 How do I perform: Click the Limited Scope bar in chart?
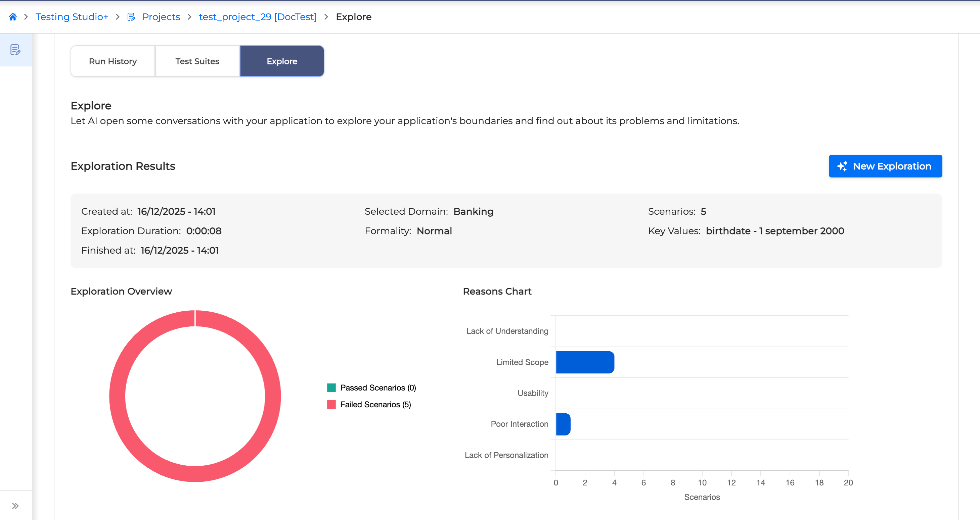tap(585, 362)
